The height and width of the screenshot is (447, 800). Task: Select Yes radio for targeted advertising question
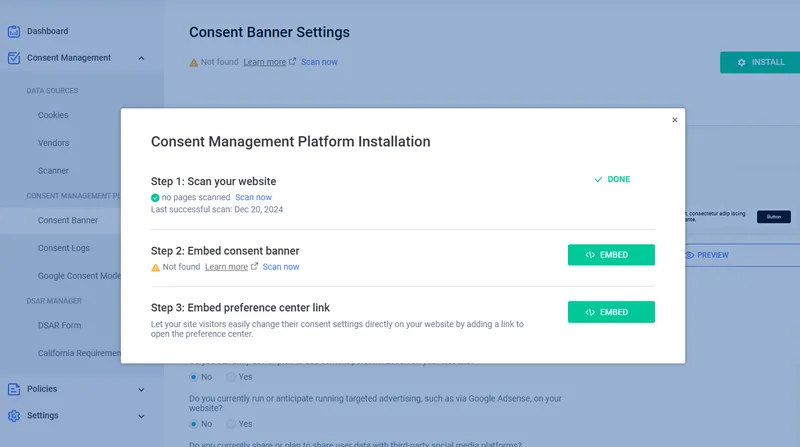[231, 424]
